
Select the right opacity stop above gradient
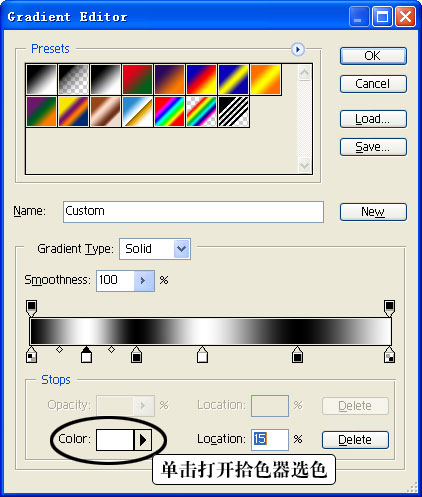tap(389, 308)
